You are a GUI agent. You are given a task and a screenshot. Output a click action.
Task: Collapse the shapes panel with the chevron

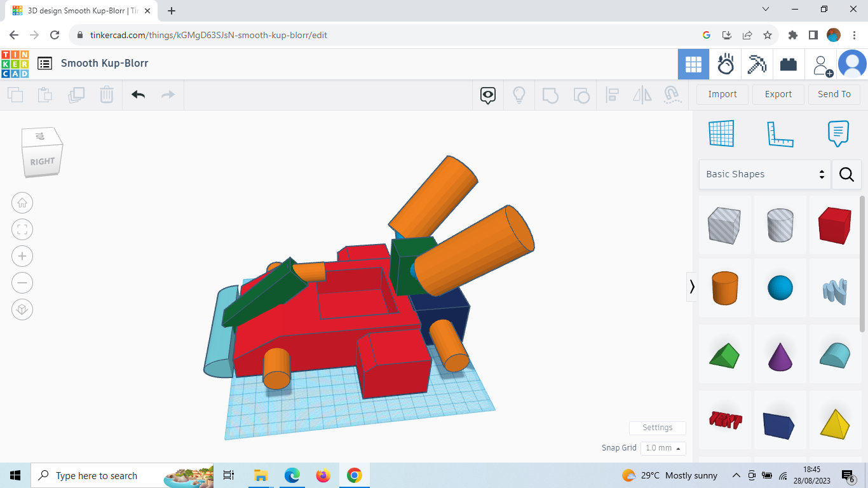(x=692, y=287)
